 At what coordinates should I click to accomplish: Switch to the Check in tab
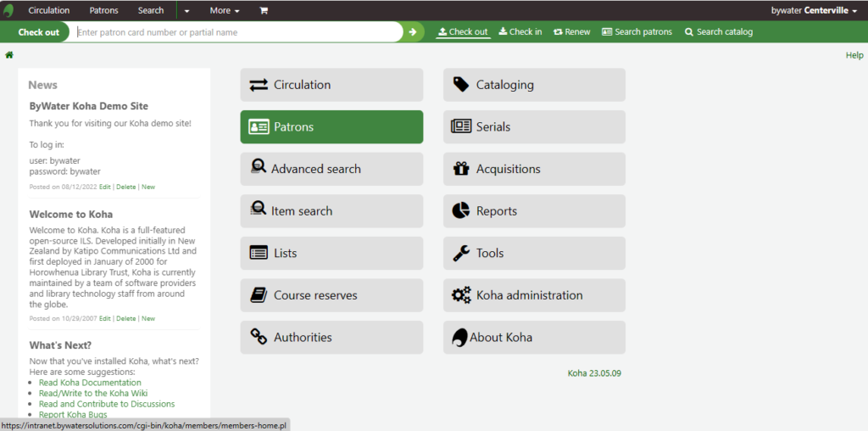[520, 32]
